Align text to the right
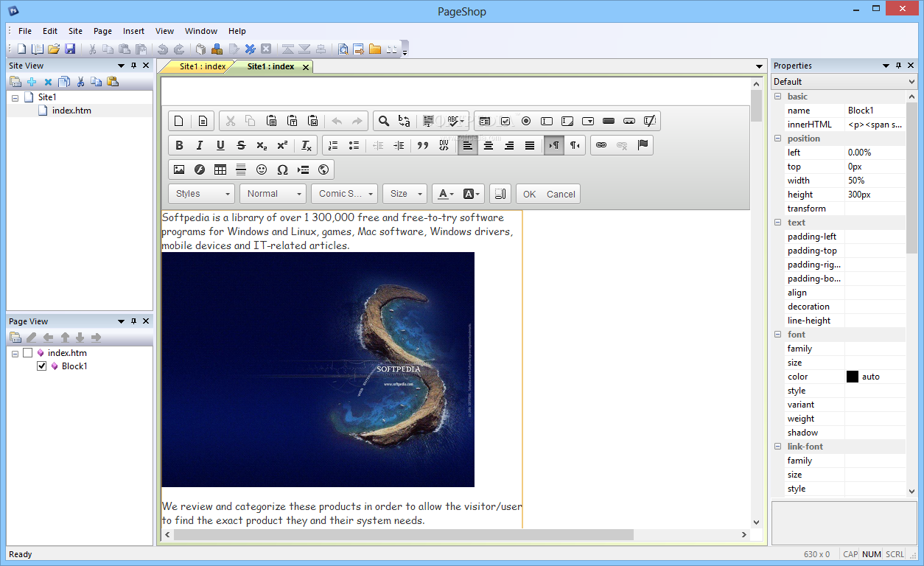The width and height of the screenshot is (924, 566). click(x=509, y=146)
